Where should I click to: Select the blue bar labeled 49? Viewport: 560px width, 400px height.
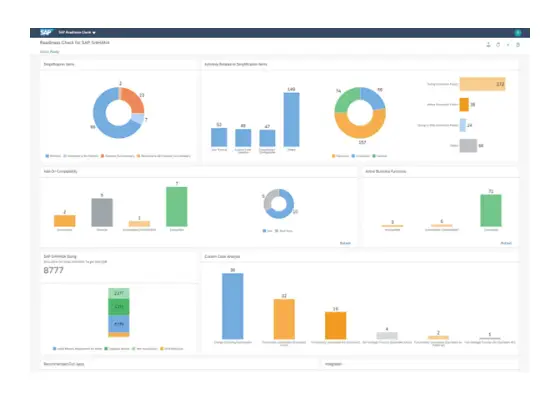pyautogui.click(x=243, y=138)
